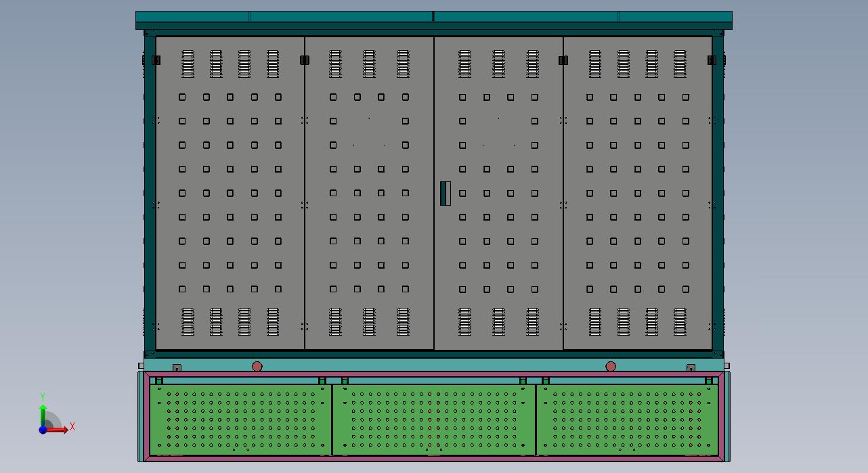Select the teal roof cover on top

tap(433, 17)
